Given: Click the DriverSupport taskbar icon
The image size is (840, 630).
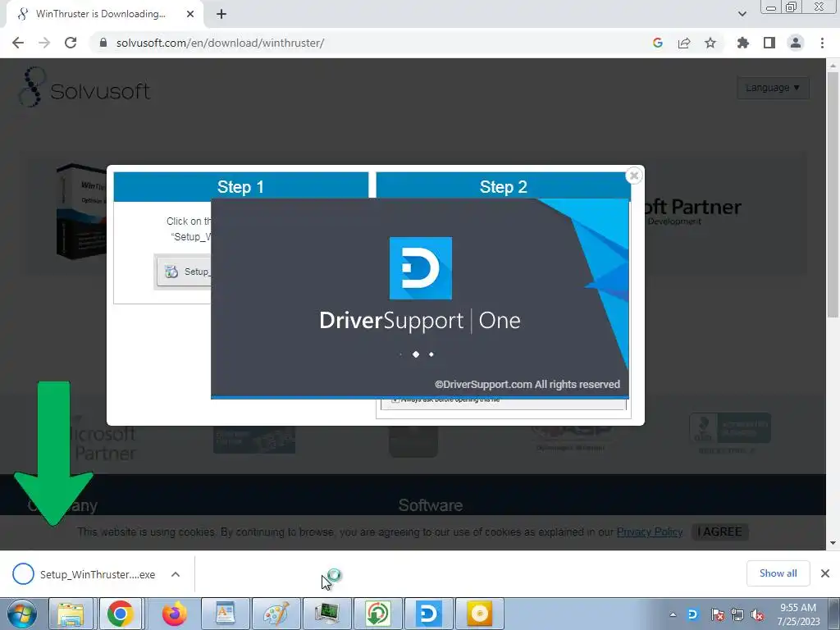Looking at the screenshot, I should pos(428,614).
